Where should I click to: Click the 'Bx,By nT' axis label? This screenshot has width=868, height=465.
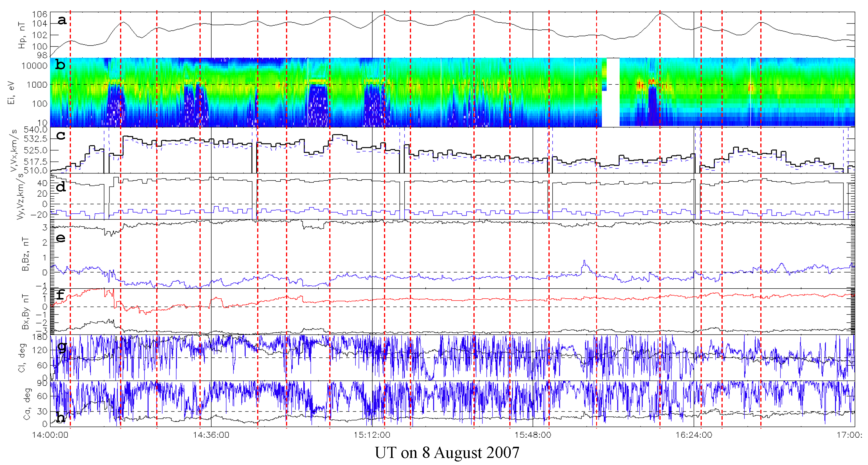(x=25, y=312)
